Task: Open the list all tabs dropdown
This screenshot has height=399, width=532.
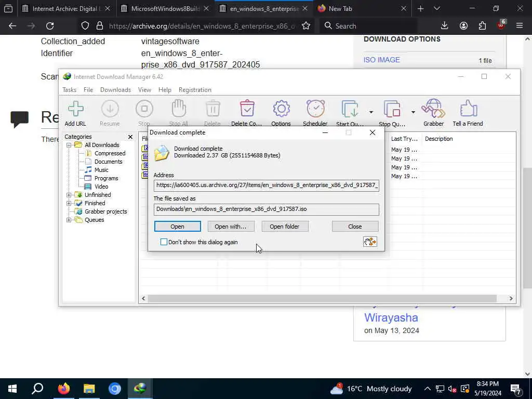Action: click(437, 8)
